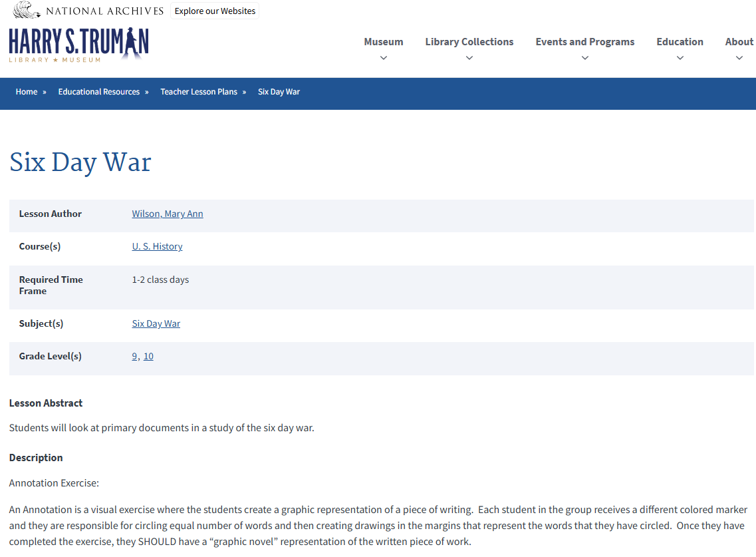The image size is (756, 557).
Task: Click the National Archives eagle icon
Action: pyautogui.click(x=25, y=9)
